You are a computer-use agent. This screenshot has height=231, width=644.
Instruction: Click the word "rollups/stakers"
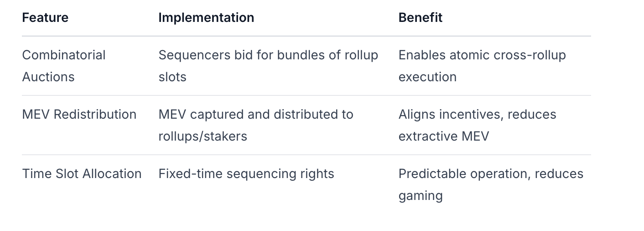point(203,136)
